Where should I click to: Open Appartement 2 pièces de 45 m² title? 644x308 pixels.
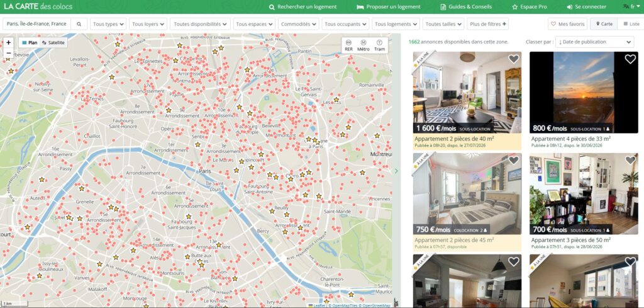pos(454,240)
